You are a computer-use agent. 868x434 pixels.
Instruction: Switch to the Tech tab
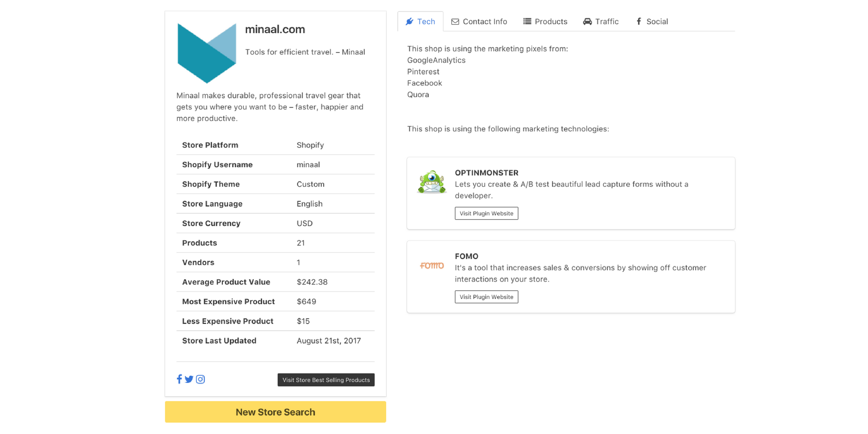click(x=420, y=21)
